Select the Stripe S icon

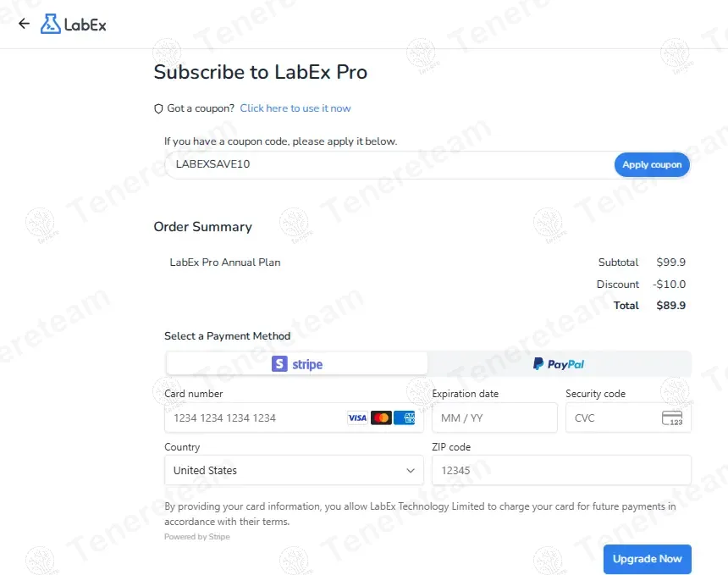(x=279, y=364)
